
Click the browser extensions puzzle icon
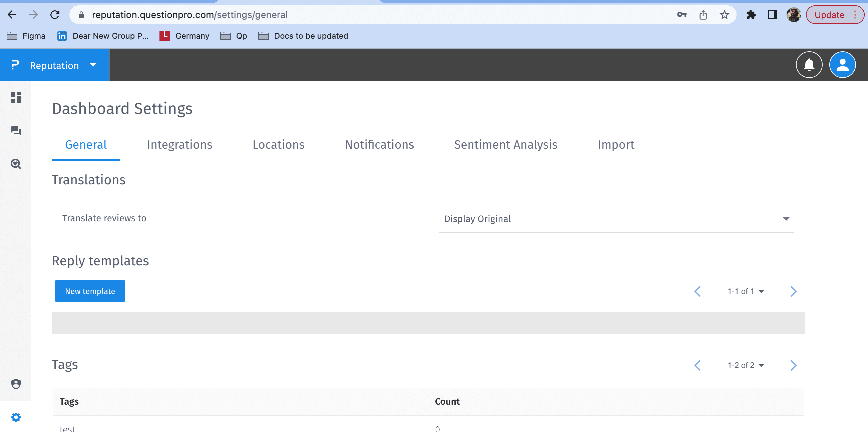[751, 15]
